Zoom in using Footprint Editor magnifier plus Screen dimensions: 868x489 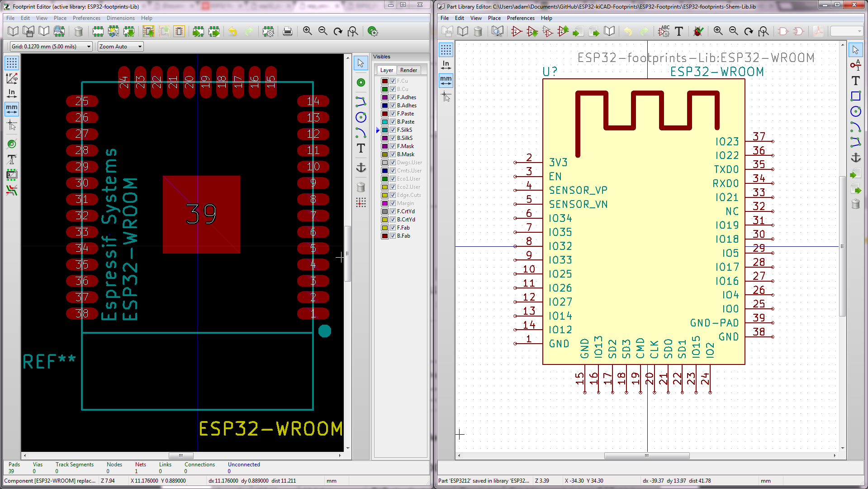pyautogui.click(x=308, y=31)
